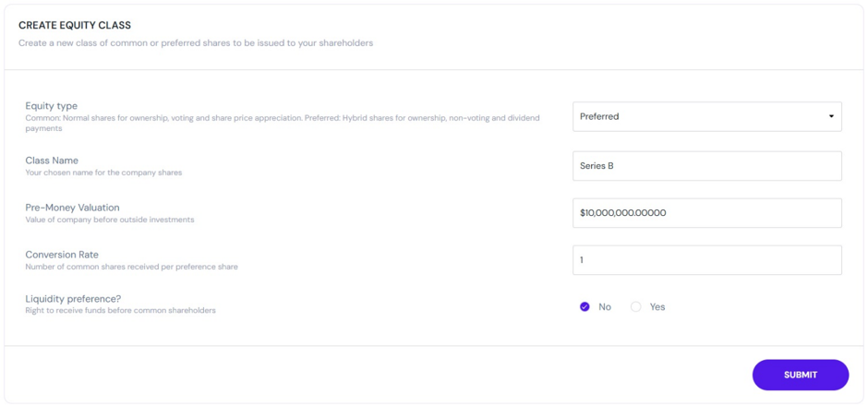Click the 'Right to receive funds' hint text
This screenshot has height=406, width=868.
pos(121,310)
